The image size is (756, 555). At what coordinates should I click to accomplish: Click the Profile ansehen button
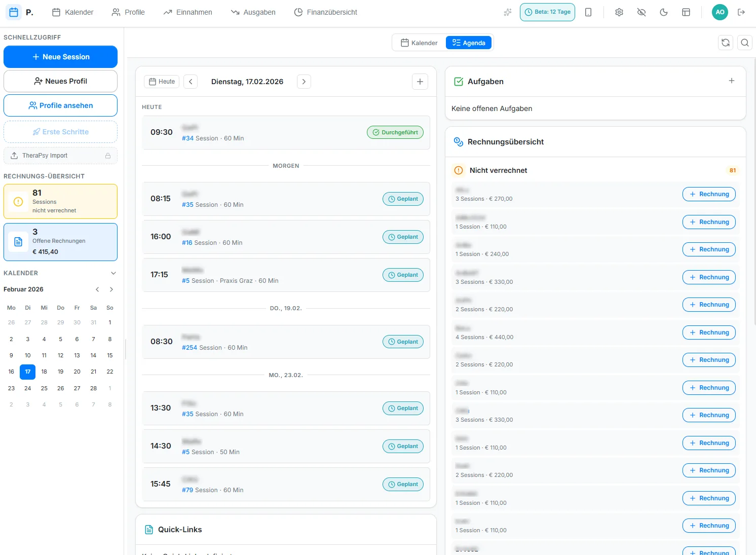(60, 105)
